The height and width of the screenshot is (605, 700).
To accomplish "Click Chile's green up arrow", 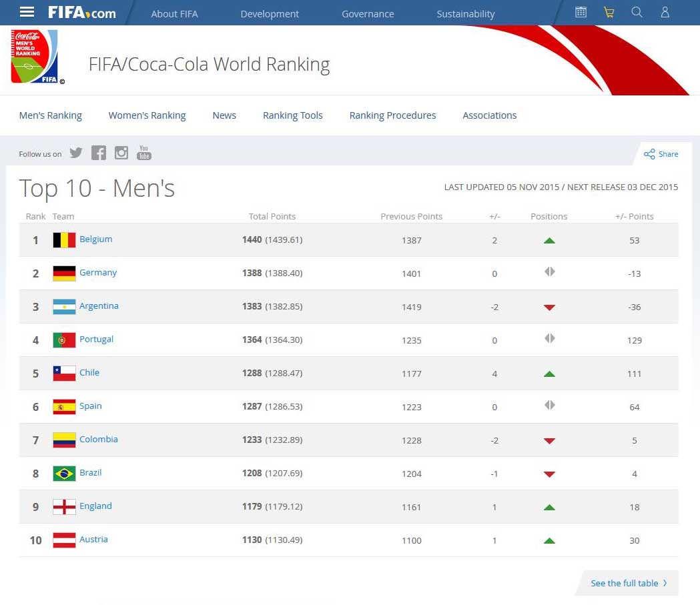I will pyautogui.click(x=550, y=374).
